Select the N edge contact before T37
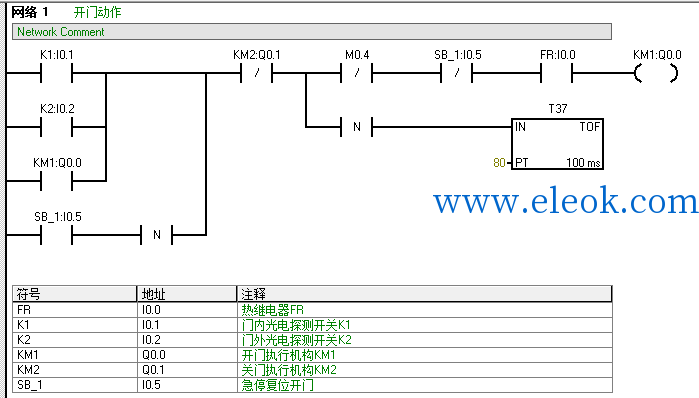This screenshot has height=398, width=699. 357,127
